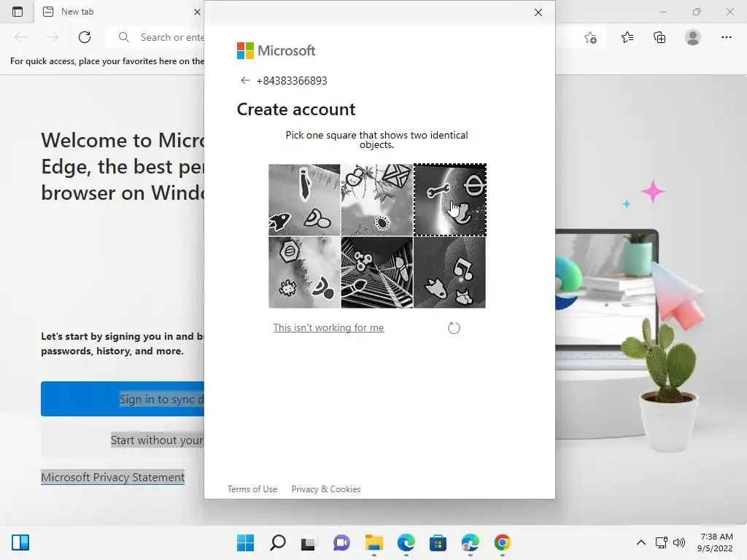Open the Privacy & Cookies link
The image size is (747, 560).
326,489
